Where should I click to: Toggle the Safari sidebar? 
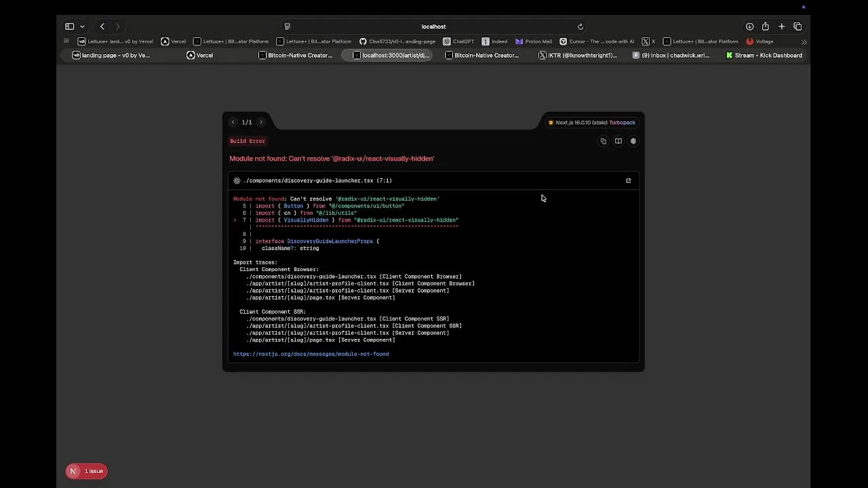[69, 26]
